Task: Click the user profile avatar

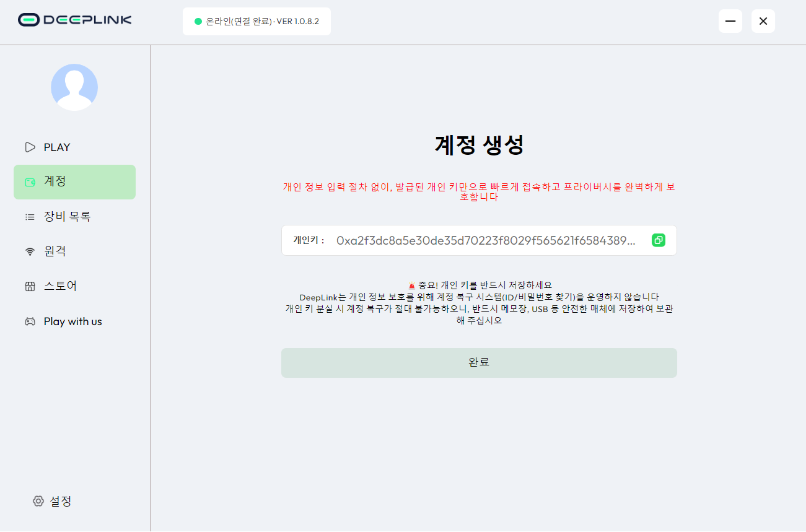Action: click(x=74, y=87)
